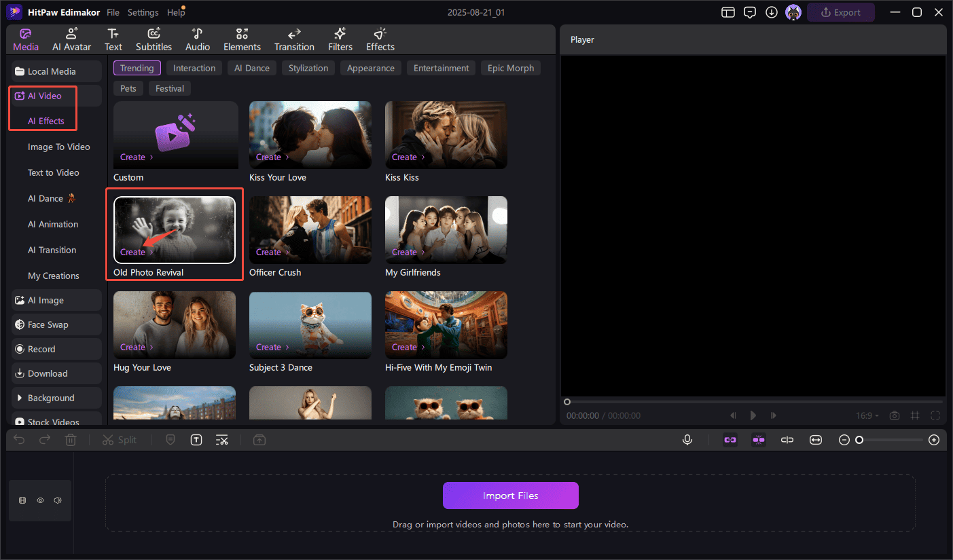The image size is (953, 560).
Task: Toggle the purple link clips icon
Action: coord(730,440)
